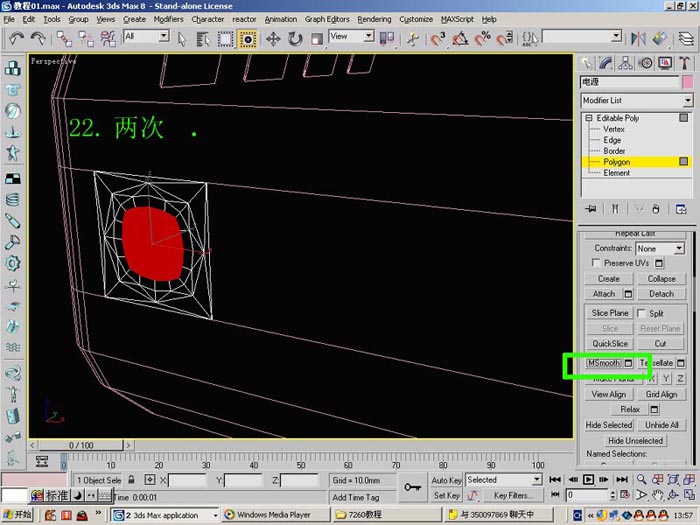Screen dimensions: 700x525
Task: Toggle the Window/Crossing selection icon
Action: point(247,39)
